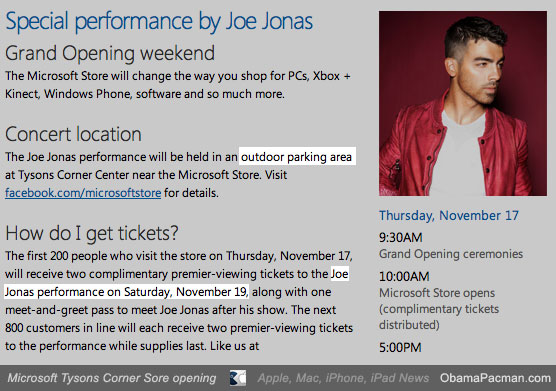Click highlighted 'outdoor parking area' text
The image size is (556, 391).
297,157
